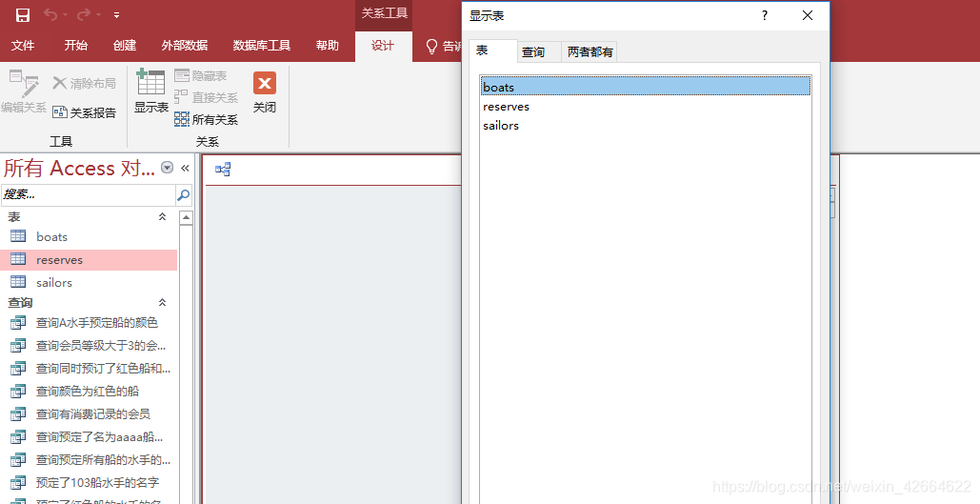Click the orange 关闭 close icon in ribbon
980x504 pixels.
coord(265,83)
